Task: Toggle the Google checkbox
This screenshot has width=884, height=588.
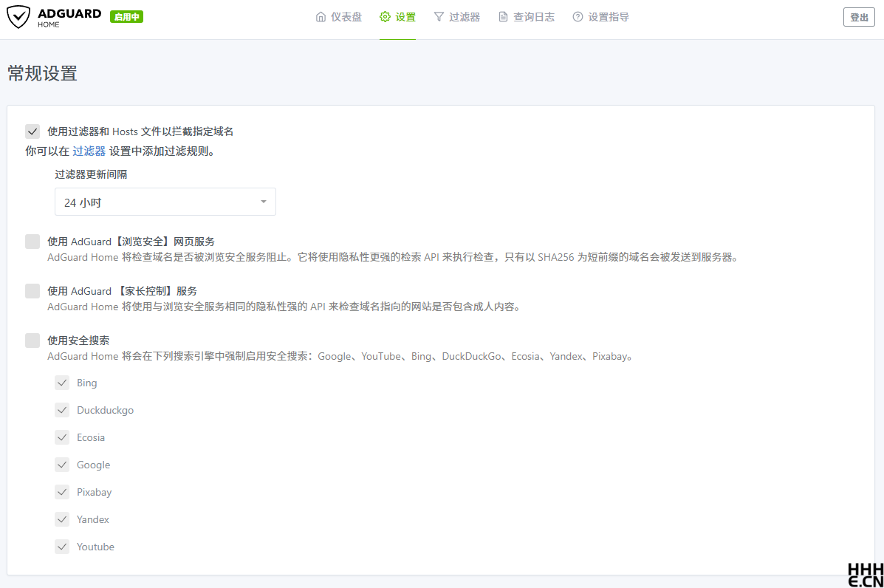Action: [62, 465]
